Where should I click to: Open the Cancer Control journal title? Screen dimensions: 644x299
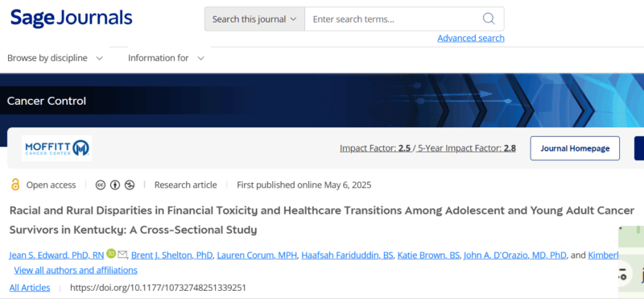coord(47,101)
